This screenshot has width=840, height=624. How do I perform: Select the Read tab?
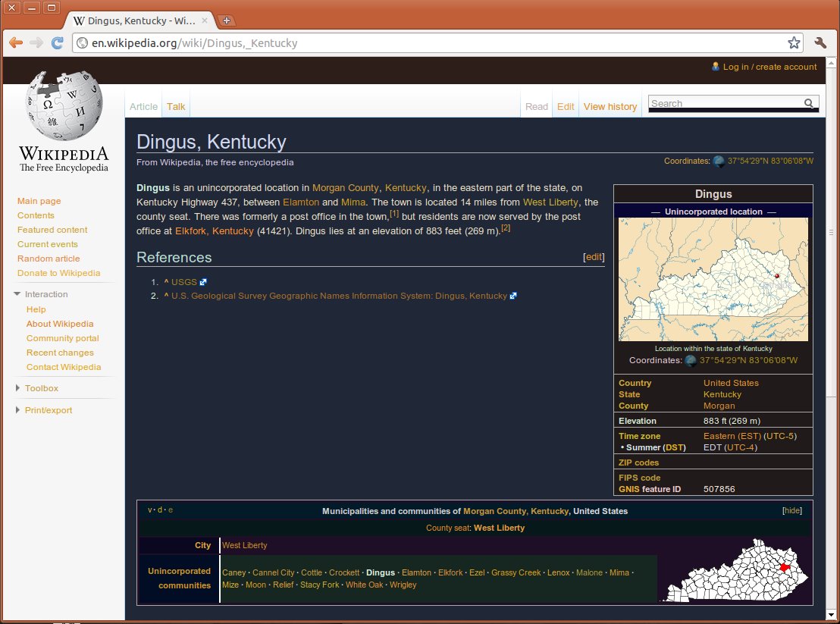[x=536, y=107]
